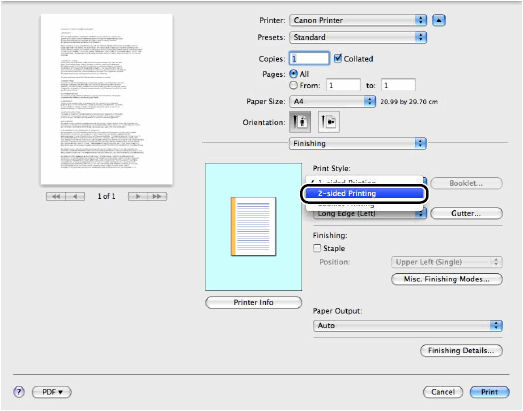Go to first page in preview
The width and height of the screenshot is (523, 411).
click(56, 196)
